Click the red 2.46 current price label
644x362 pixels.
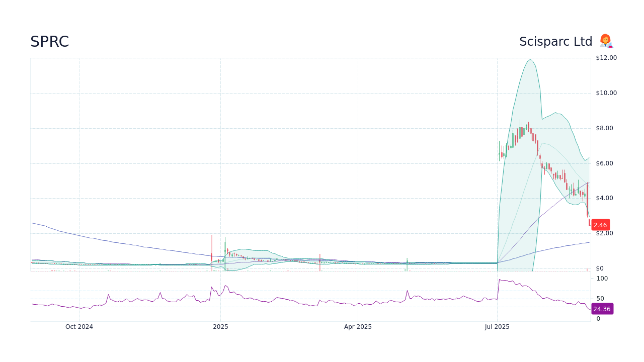[600, 225]
